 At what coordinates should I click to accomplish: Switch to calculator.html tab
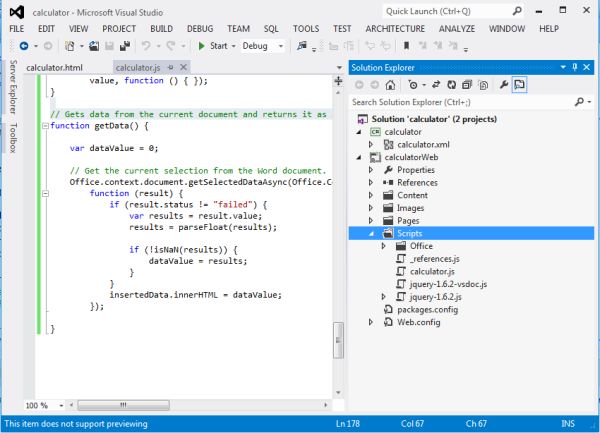pos(54,67)
